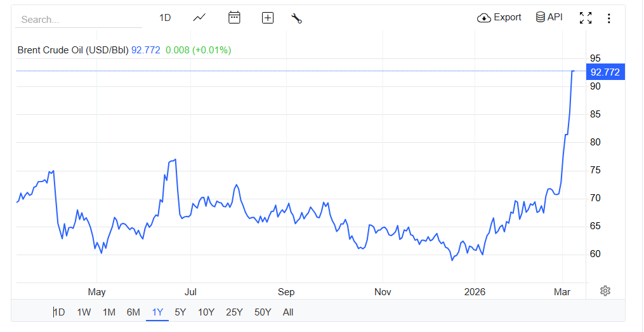Viewport: 644px width, 332px height.
Task: Open the 1D interval dropdown
Action: click(x=165, y=18)
